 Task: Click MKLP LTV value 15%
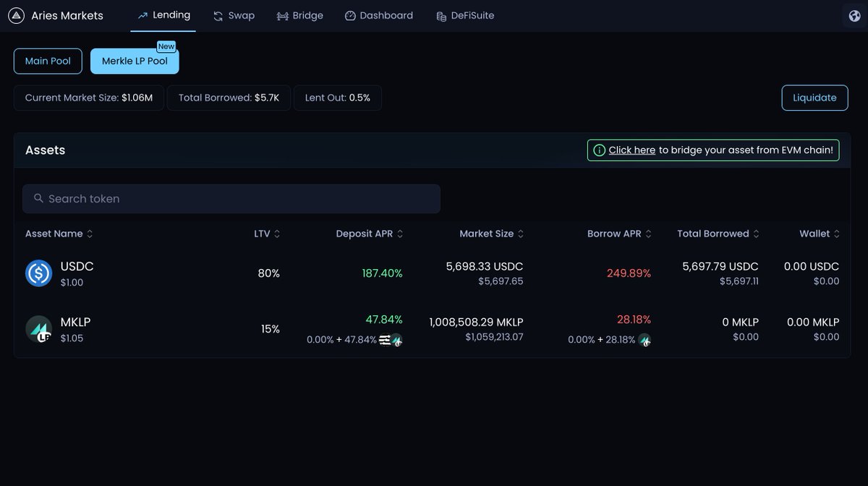point(271,329)
